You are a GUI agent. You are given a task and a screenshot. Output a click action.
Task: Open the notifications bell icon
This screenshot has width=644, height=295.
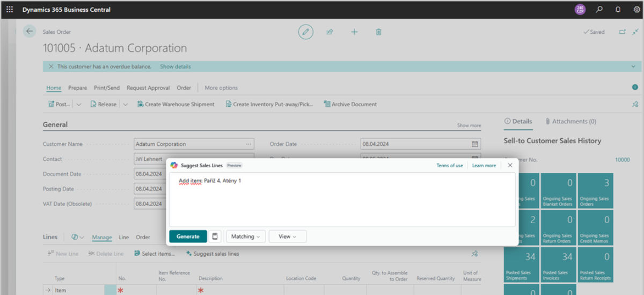(618, 9)
